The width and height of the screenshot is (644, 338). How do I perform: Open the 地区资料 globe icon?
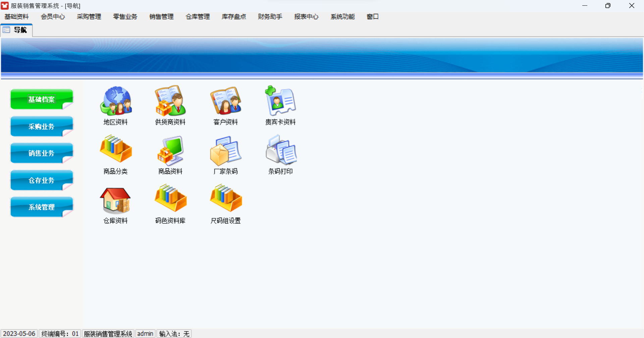[116, 101]
